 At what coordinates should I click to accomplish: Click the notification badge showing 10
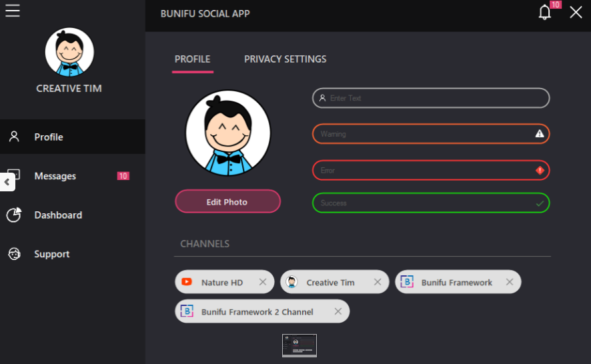click(x=556, y=5)
